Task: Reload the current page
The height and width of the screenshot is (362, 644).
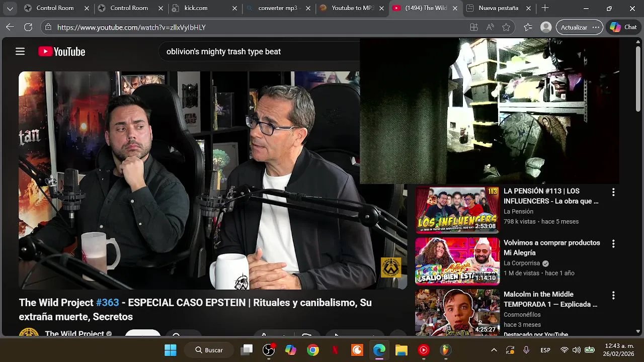Action: (x=28, y=27)
